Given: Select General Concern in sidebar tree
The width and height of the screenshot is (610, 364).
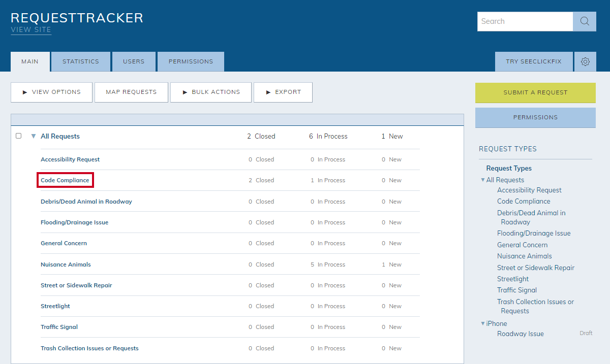Looking at the screenshot, I should pyautogui.click(x=522, y=245).
